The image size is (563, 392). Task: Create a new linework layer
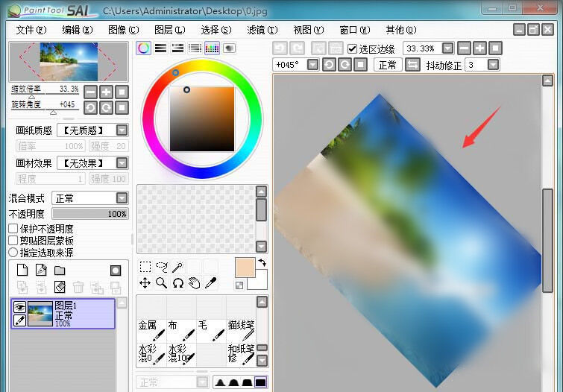pos(41,270)
